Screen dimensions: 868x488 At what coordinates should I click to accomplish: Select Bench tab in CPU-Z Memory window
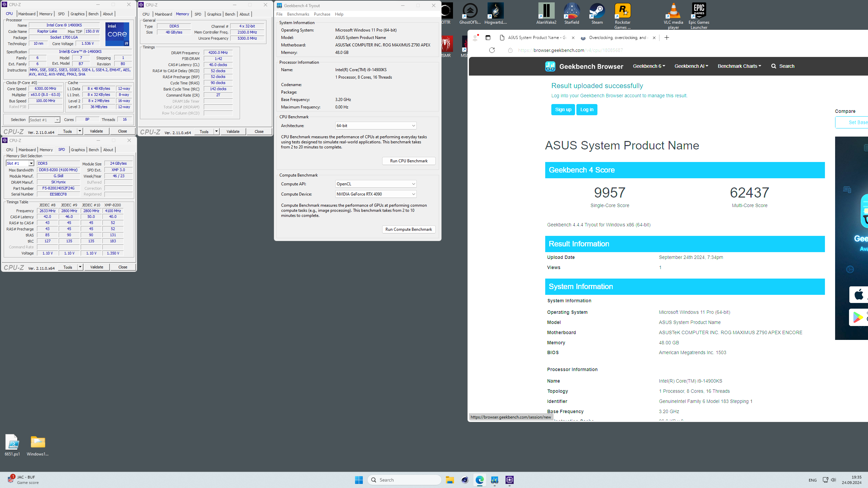(230, 14)
